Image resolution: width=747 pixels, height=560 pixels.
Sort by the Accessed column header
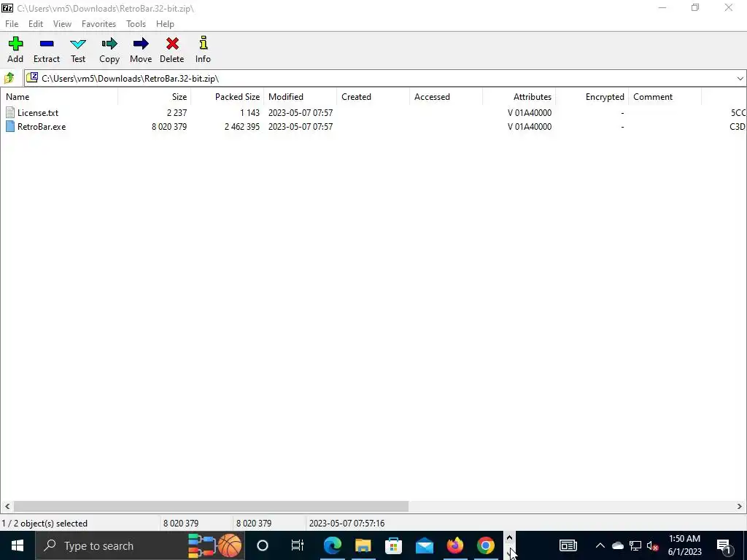(x=446, y=97)
